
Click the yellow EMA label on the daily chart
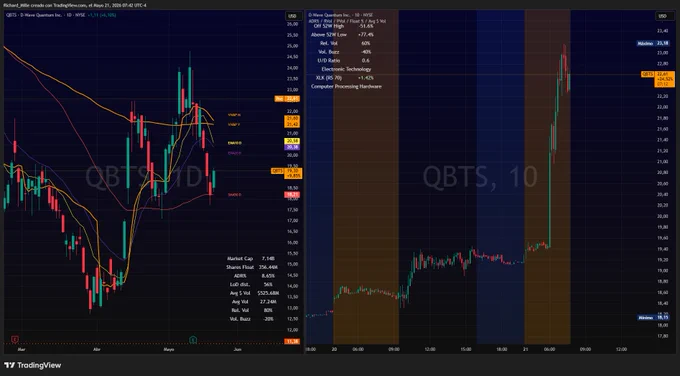pos(235,143)
